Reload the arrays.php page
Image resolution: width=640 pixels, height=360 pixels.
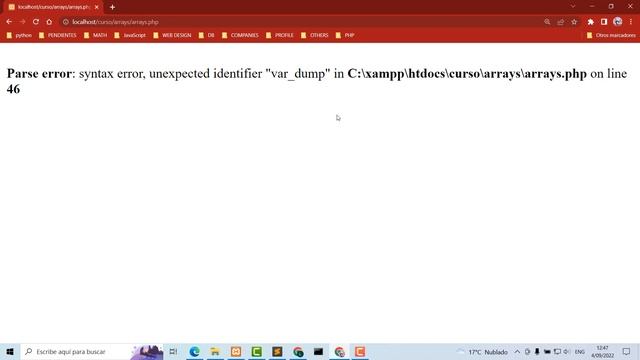pyautogui.click(x=36, y=22)
